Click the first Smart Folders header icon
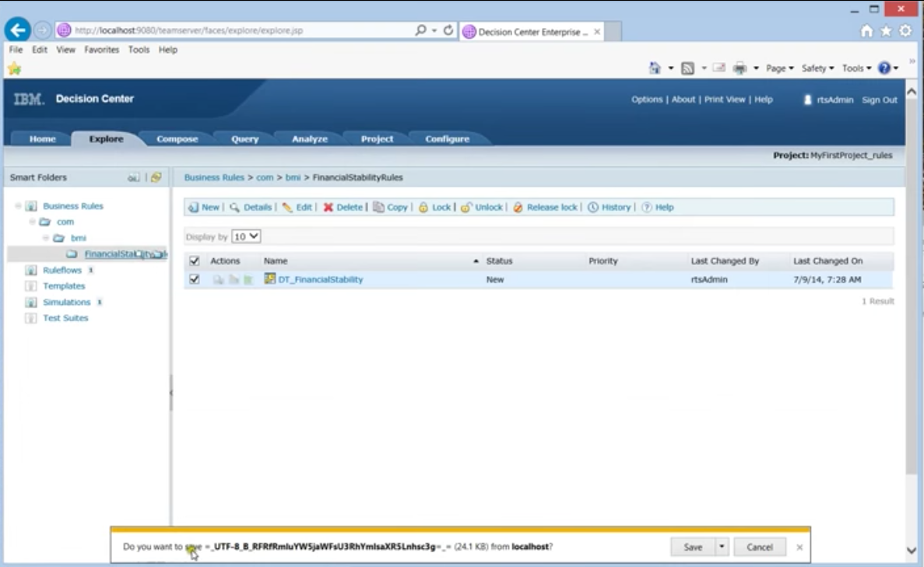This screenshot has height=567, width=924. (x=133, y=177)
